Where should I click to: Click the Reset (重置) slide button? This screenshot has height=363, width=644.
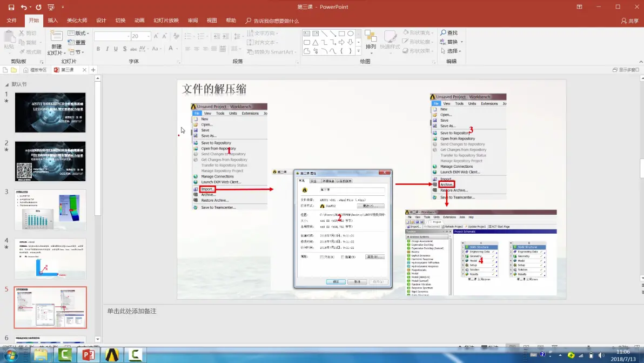[77, 42]
